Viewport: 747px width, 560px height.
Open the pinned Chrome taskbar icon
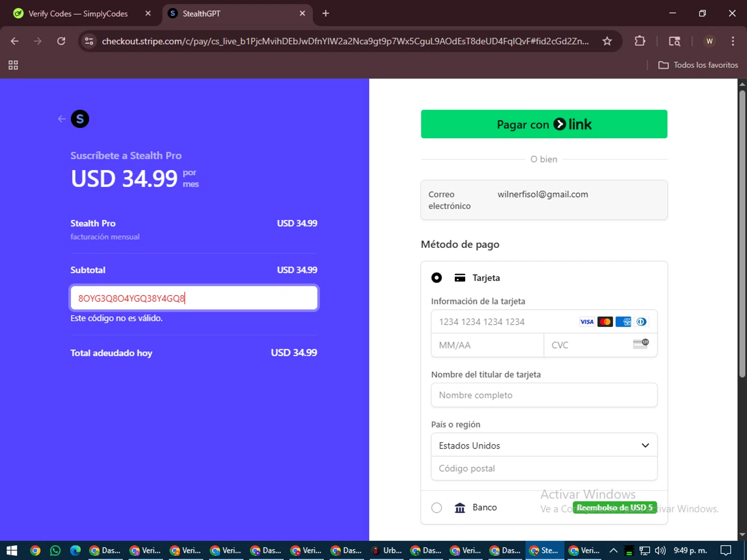tap(35, 550)
